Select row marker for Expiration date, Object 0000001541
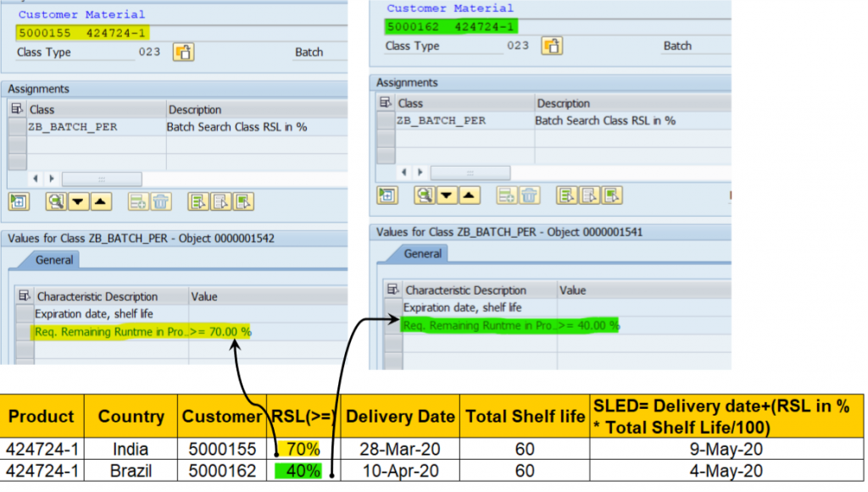Image resolution: width=868 pixels, height=492 pixels. pyautogui.click(x=393, y=307)
